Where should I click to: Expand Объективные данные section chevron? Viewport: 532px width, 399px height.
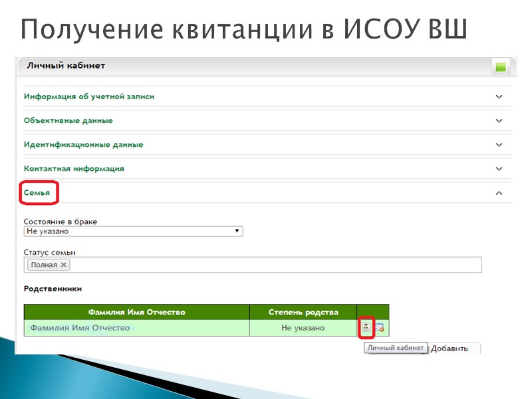point(499,121)
